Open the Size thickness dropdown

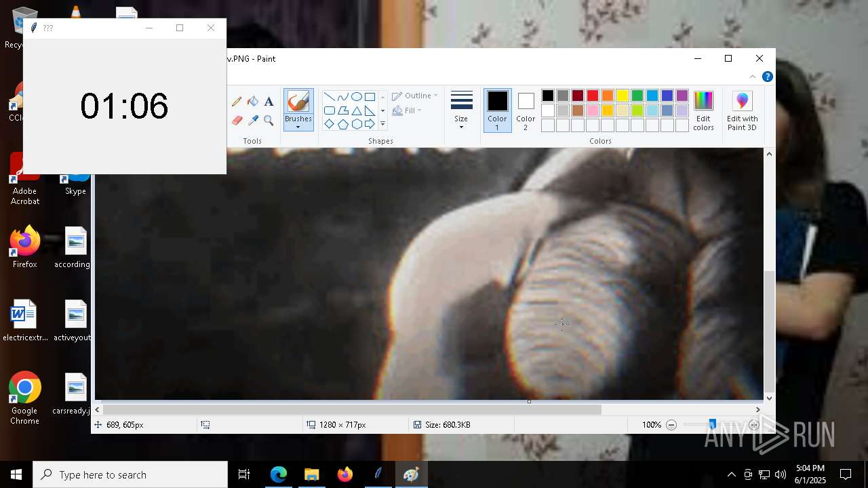pyautogui.click(x=461, y=110)
